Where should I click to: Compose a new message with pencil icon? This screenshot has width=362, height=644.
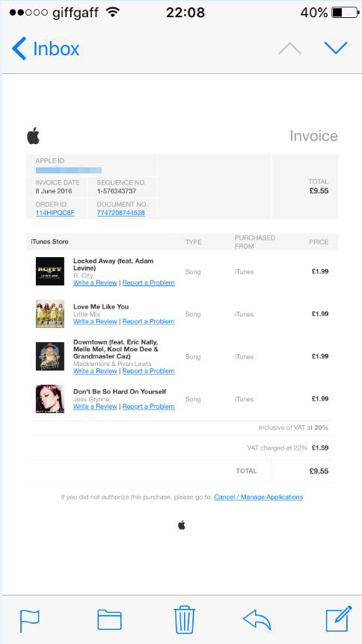click(339, 619)
